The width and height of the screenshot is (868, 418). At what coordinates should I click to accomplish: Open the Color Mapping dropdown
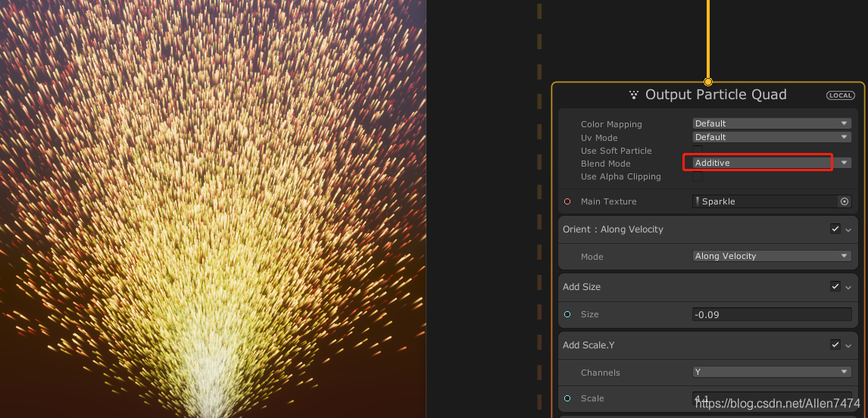coord(772,123)
